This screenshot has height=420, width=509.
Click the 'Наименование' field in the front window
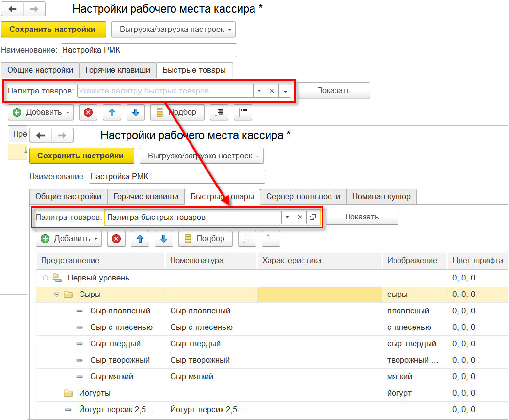176,177
